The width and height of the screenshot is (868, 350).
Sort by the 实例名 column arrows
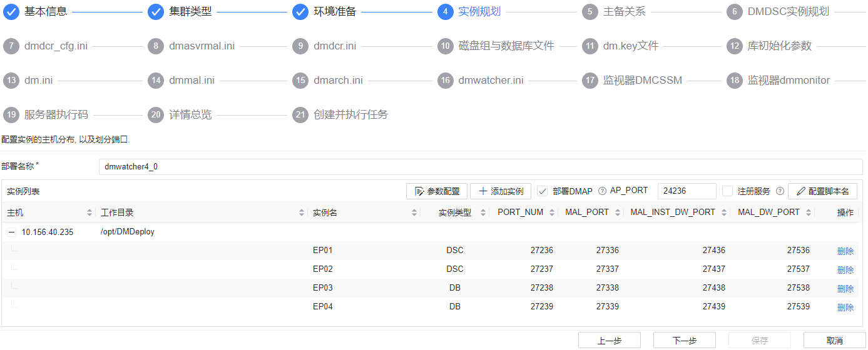click(x=414, y=213)
